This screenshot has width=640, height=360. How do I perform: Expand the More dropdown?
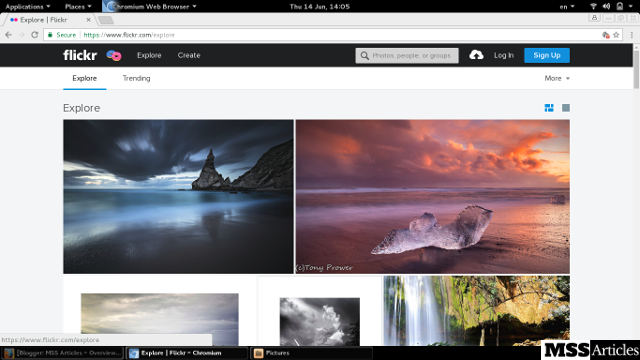tap(557, 78)
